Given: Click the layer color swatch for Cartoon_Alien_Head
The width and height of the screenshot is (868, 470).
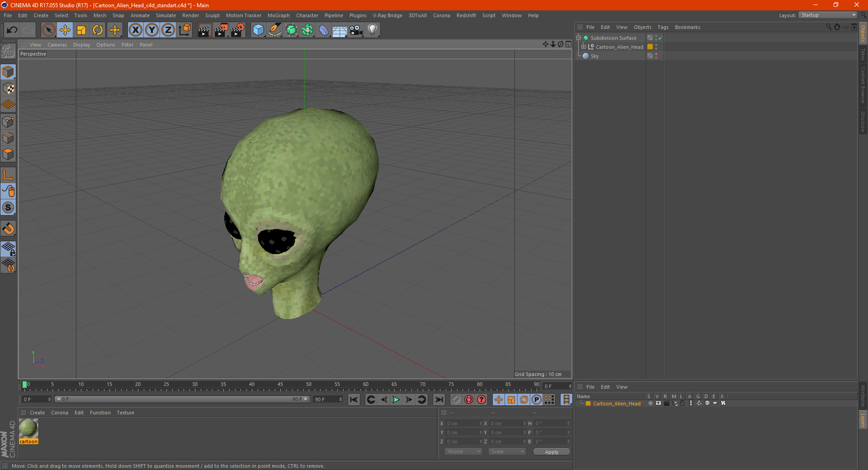Looking at the screenshot, I should pos(588,404).
